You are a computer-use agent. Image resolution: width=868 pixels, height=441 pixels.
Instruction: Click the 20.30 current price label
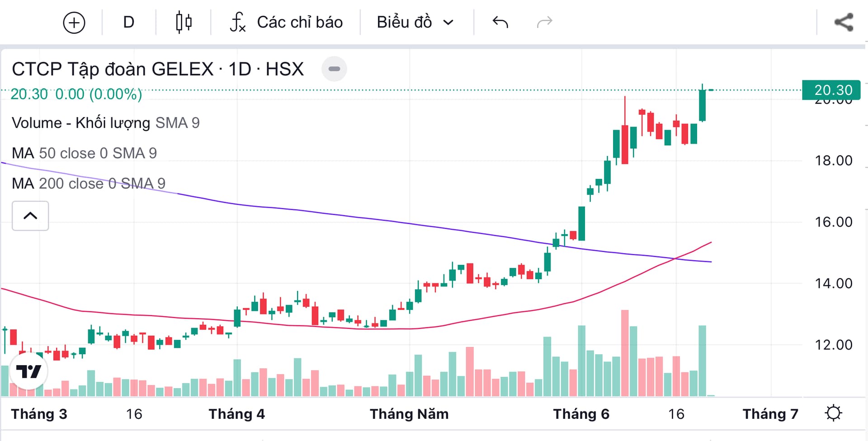[x=833, y=90]
